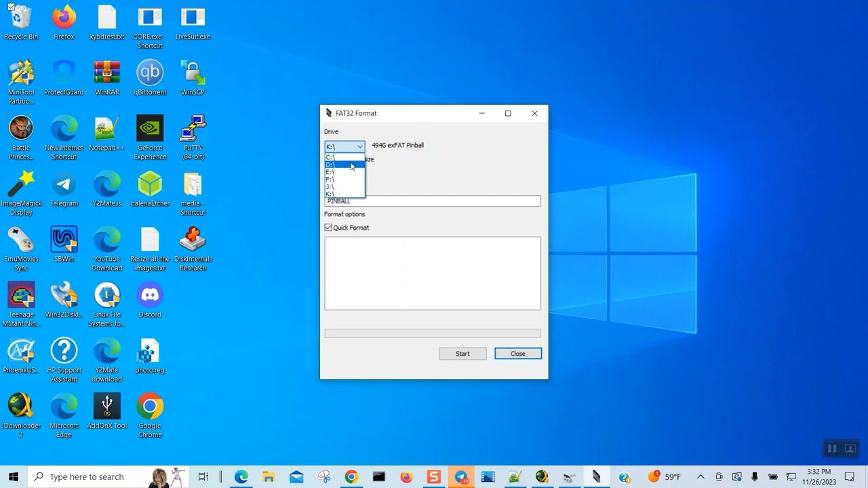Screen dimensions: 868x488
Task: Select the AddOnX Tool desktop icon
Action: click(107, 411)
